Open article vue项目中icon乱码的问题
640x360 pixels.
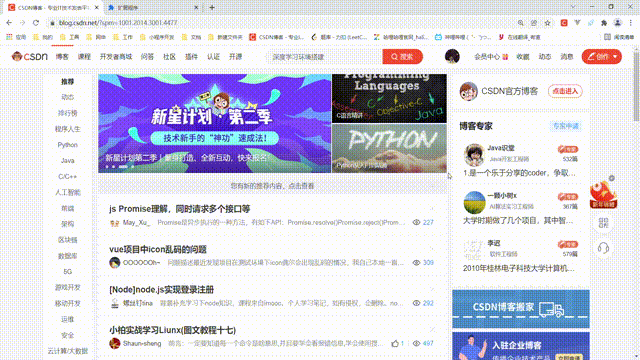click(x=158, y=249)
